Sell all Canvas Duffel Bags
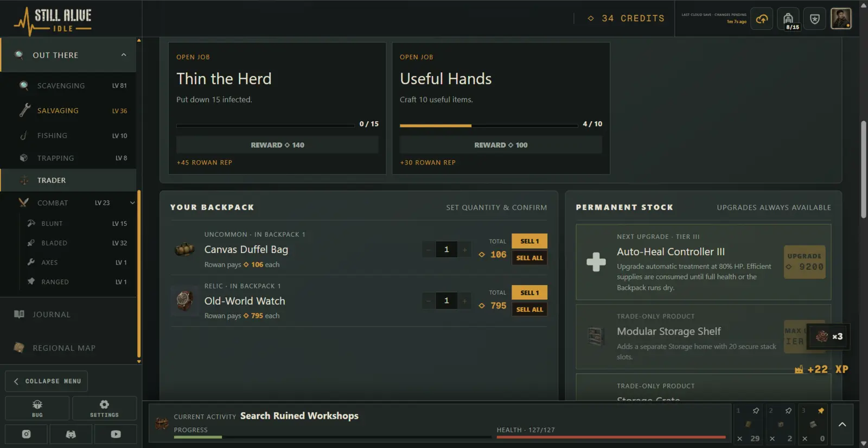868x448 pixels. [x=529, y=258]
